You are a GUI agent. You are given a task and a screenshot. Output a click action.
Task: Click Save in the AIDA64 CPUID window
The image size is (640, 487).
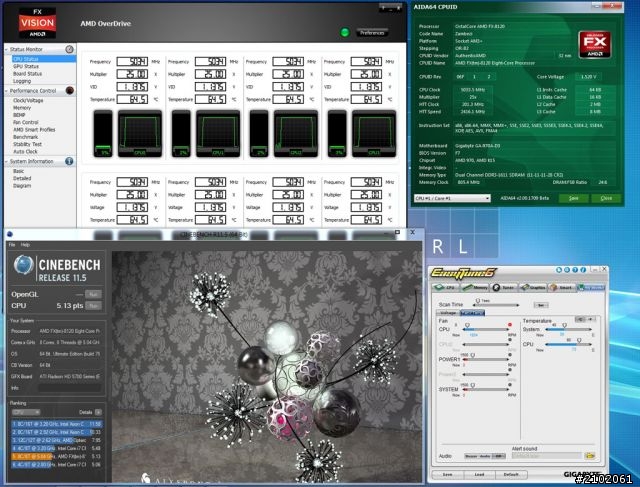573,198
